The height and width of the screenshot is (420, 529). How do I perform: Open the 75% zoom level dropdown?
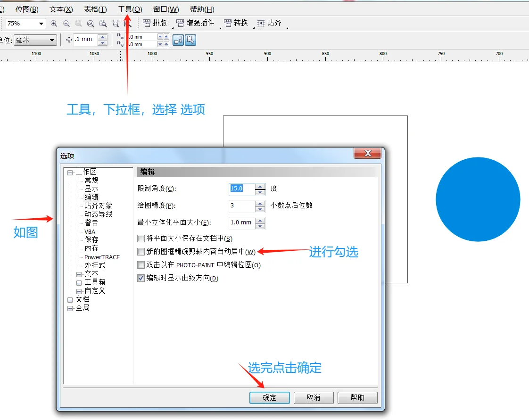pos(41,23)
